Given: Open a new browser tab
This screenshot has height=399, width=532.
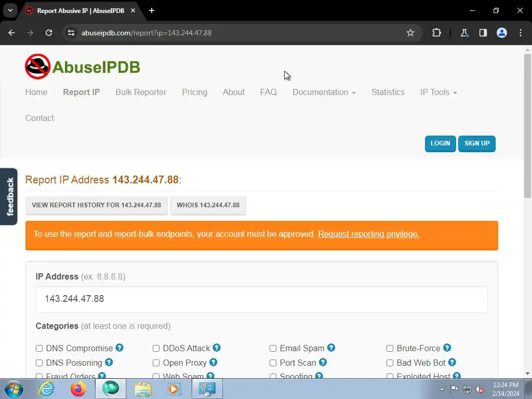Looking at the screenshot, I should 152,10.
